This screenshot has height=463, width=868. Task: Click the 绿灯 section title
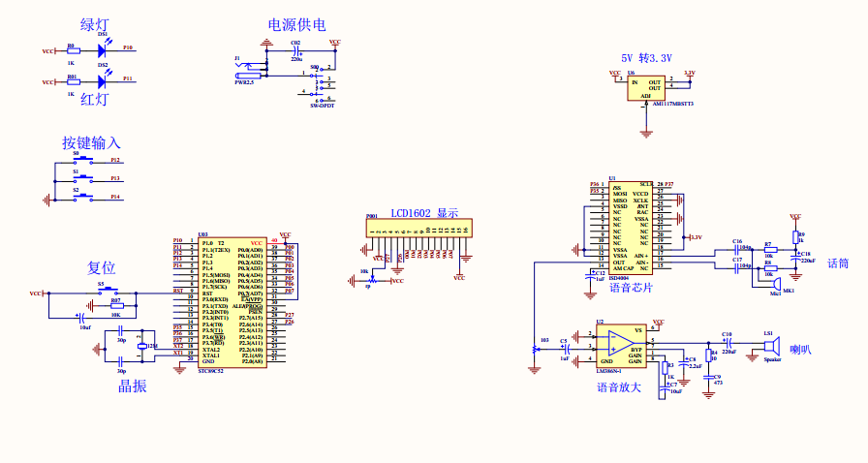(x=95, y=25)
